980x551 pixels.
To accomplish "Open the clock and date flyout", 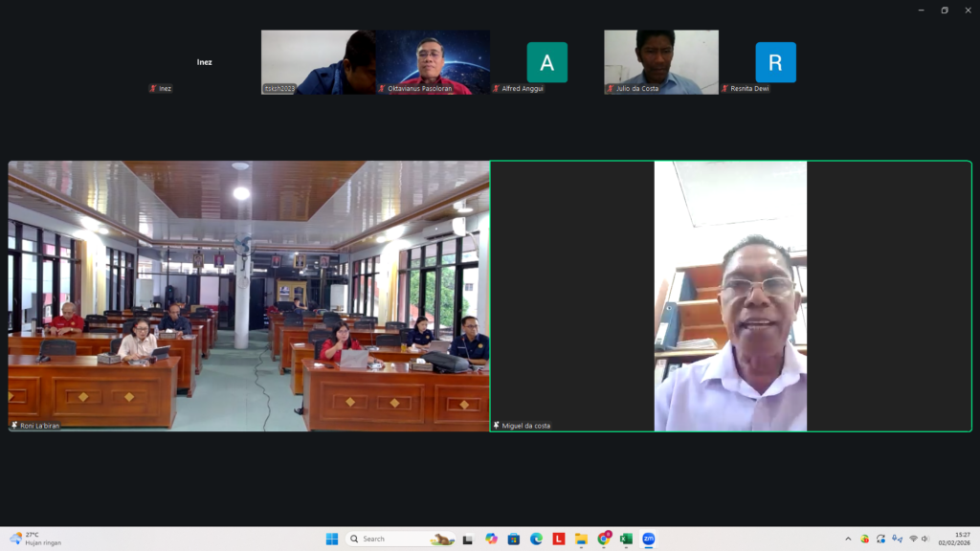I will (957, 539).
